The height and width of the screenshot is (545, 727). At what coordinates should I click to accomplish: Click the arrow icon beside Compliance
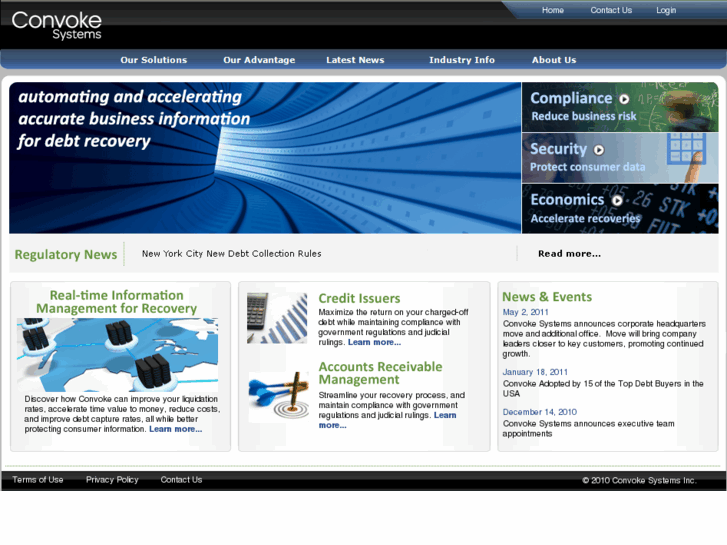coord(624,99)
